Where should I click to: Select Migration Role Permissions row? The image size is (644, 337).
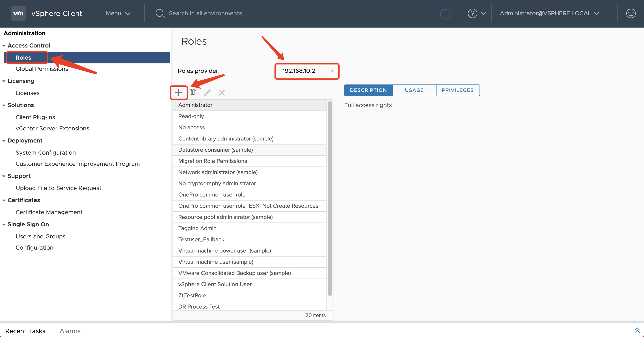click(x=249, y=161)
